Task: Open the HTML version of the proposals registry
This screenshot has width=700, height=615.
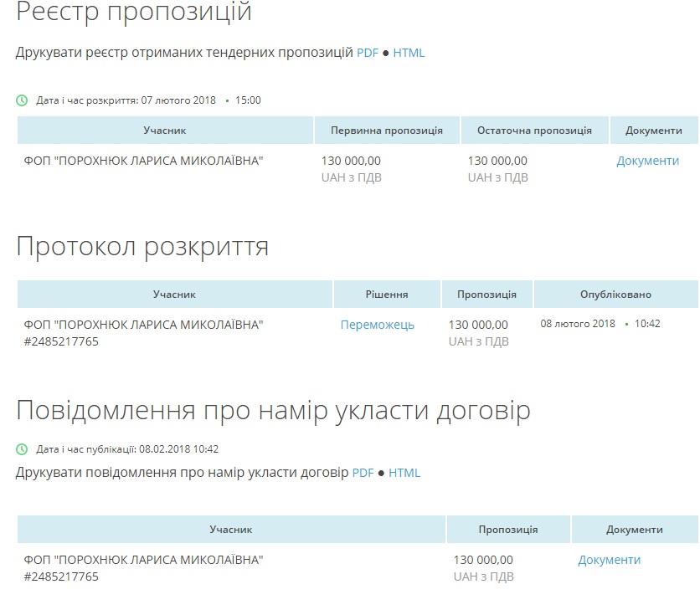Action: pos(409,53)
